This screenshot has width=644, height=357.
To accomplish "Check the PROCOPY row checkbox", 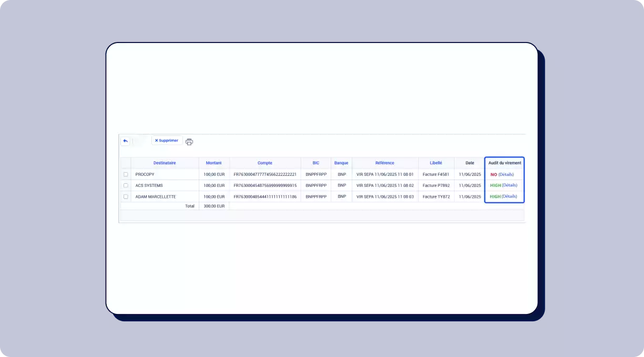I will point(126,174).
